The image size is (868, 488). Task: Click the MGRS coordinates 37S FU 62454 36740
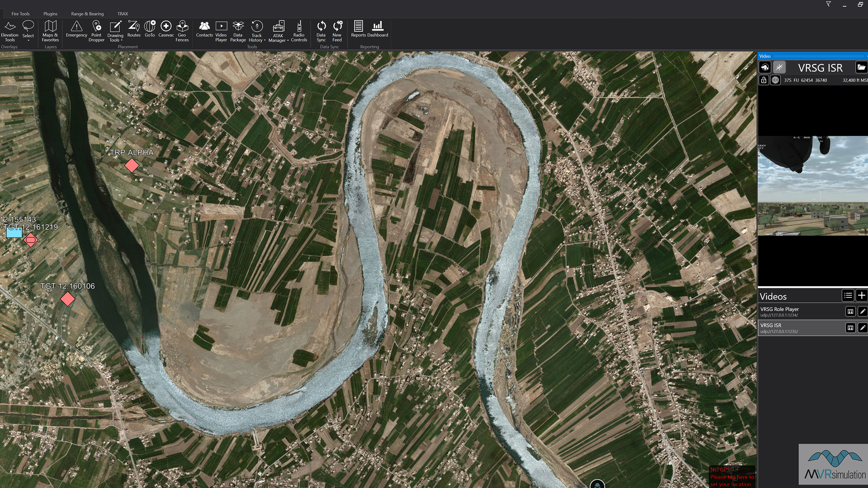[x=805, y=80]
